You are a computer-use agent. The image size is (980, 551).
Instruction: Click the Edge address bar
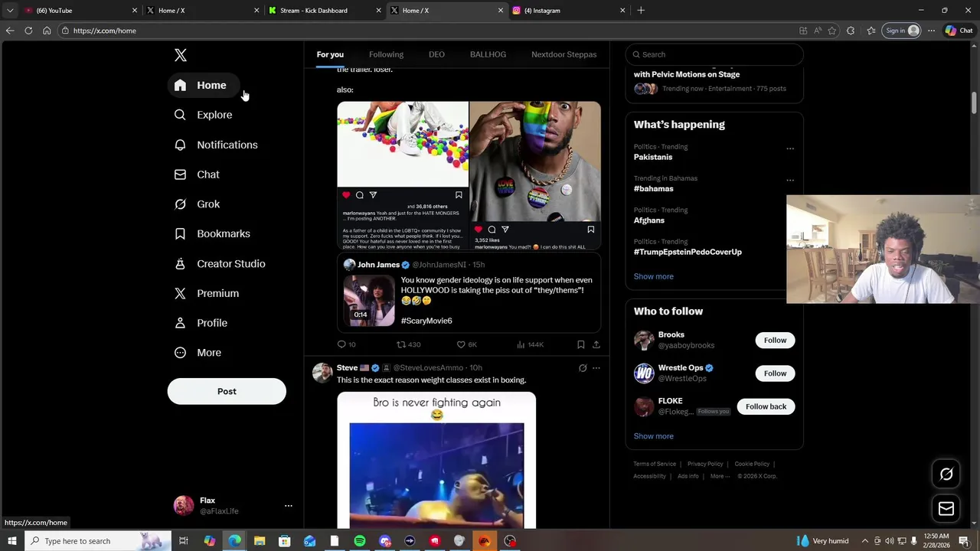pos(429,31)
